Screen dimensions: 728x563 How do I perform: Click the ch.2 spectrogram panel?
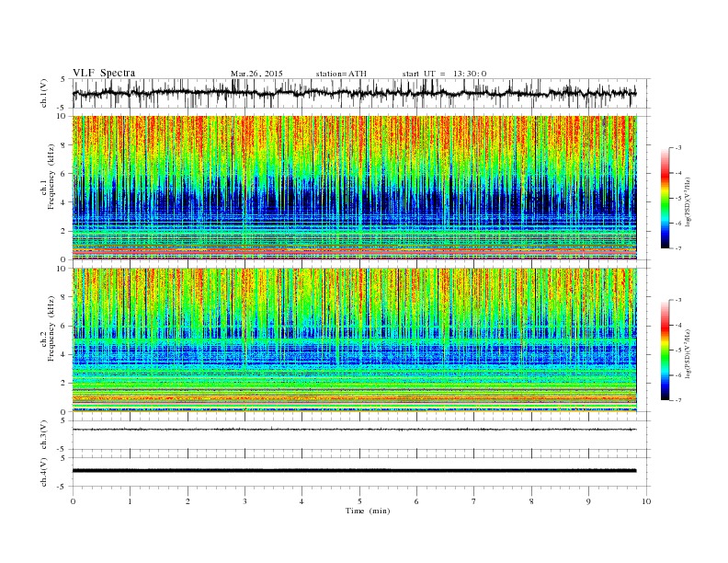355,339
